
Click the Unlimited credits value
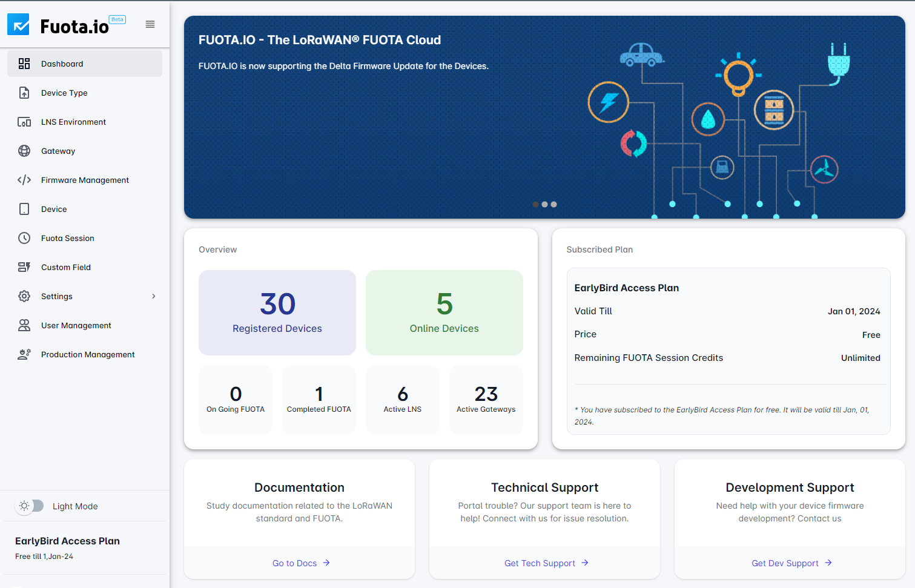[x=860, y=358]
